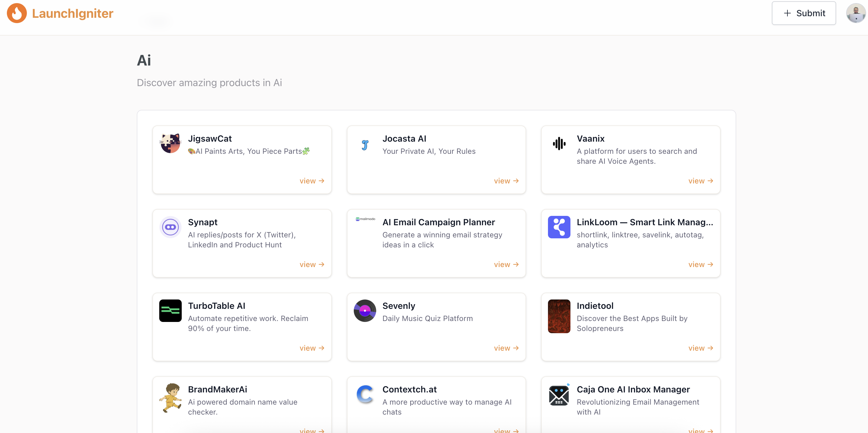Click the LaunchIgniter flame logo icon
This screenshot has height=433, width=868.
click(x=17, y=13)
